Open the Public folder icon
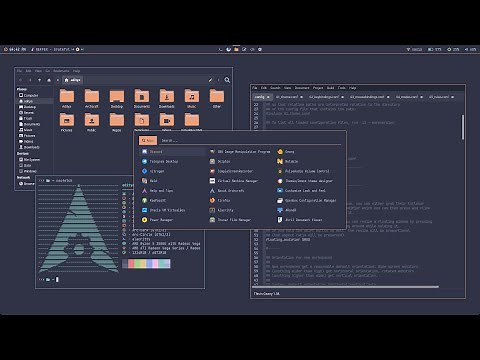This screenshot has width=480, height=360. coord(92,122)
